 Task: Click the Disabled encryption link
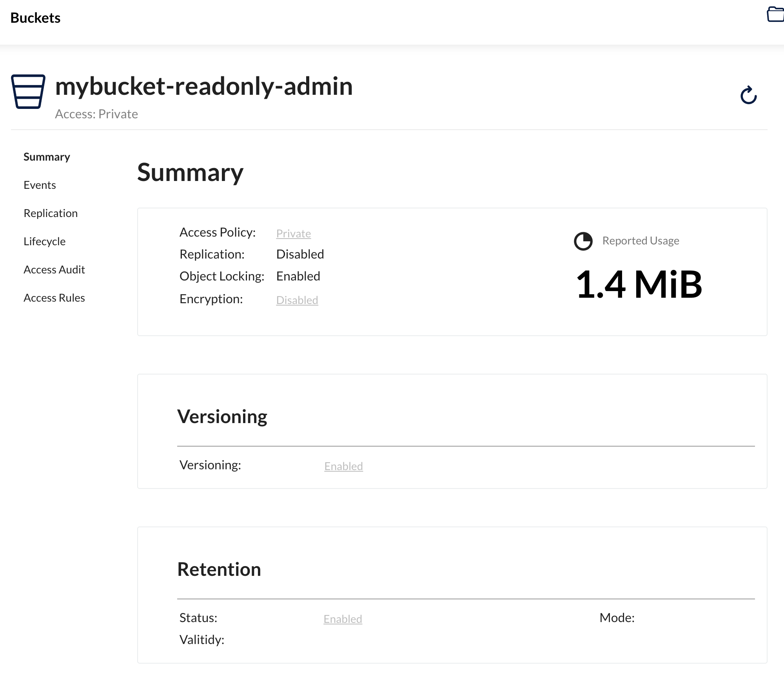pyautogui.click(x=297, y=300)
